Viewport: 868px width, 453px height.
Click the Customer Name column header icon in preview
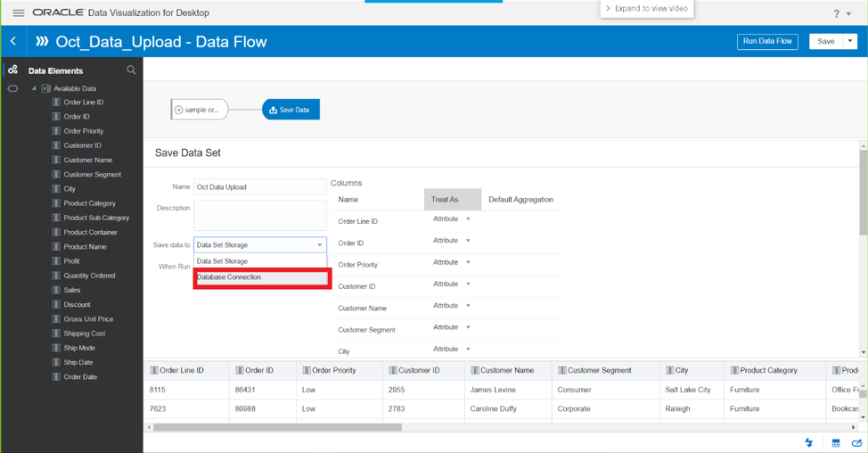click(475, 370)
